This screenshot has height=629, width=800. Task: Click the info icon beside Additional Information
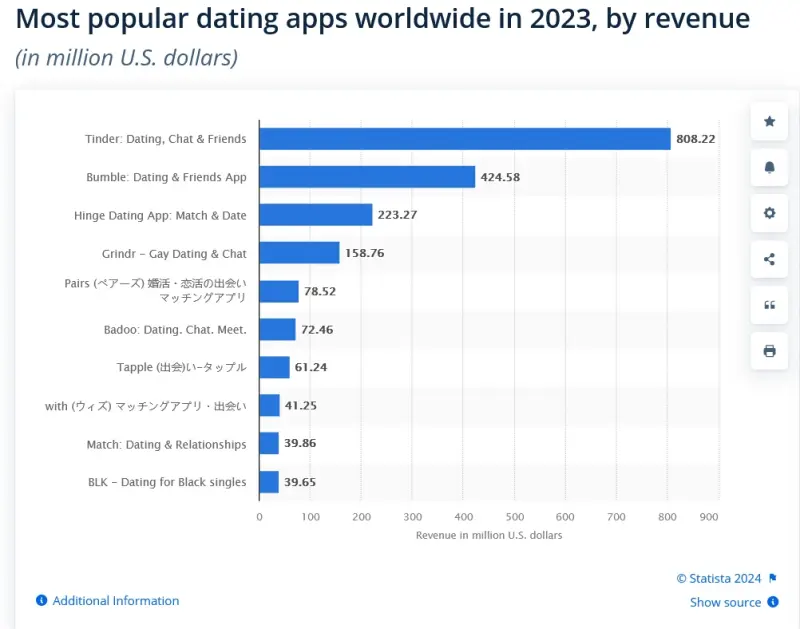click(39, 600)
